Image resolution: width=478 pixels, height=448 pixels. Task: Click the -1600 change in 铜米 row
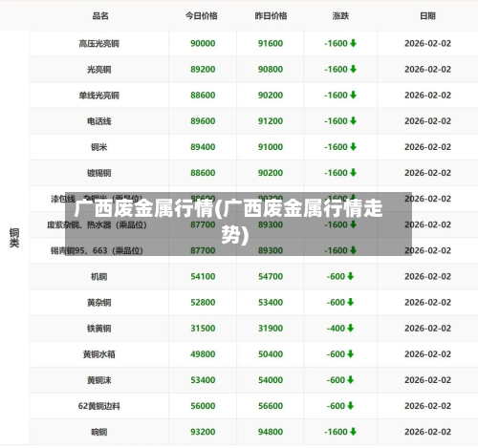tap(336, 147)
